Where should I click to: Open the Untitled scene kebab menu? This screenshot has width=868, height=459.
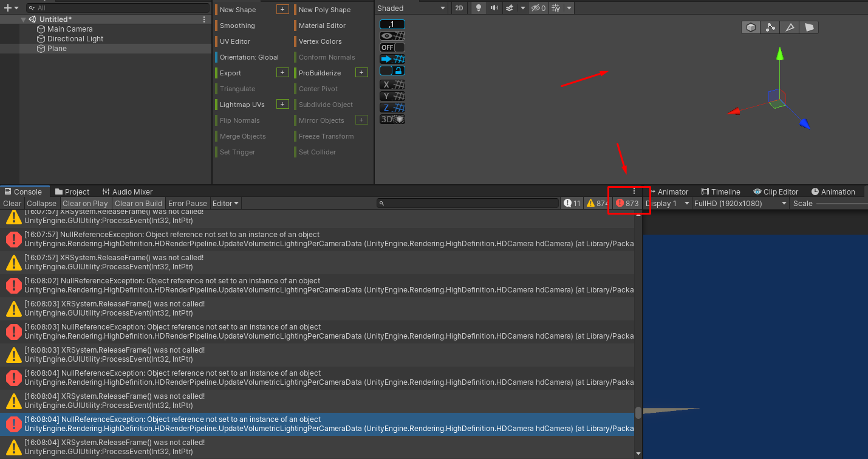click(204, 19)
